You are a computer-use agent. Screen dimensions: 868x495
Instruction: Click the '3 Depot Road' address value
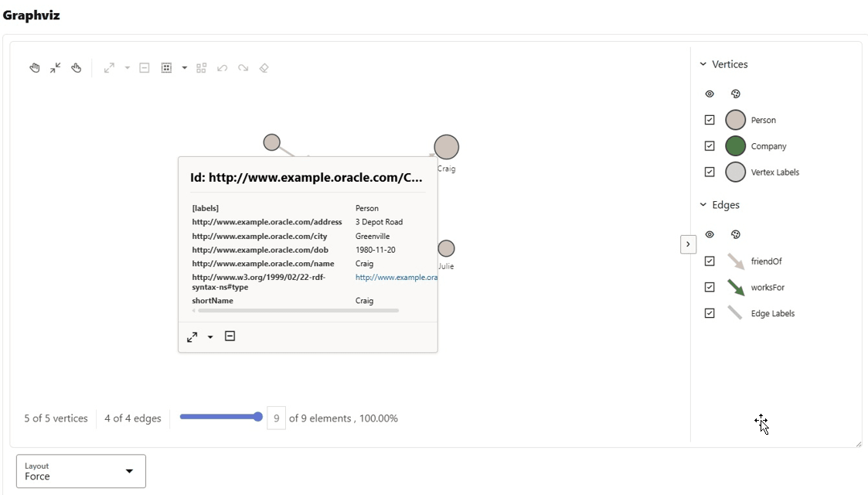point(380,222)
